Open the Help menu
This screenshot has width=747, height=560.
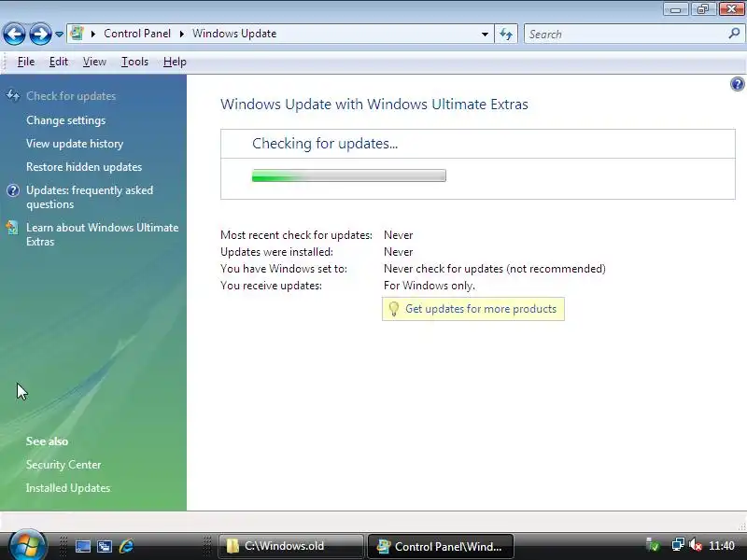coord(175,62)
